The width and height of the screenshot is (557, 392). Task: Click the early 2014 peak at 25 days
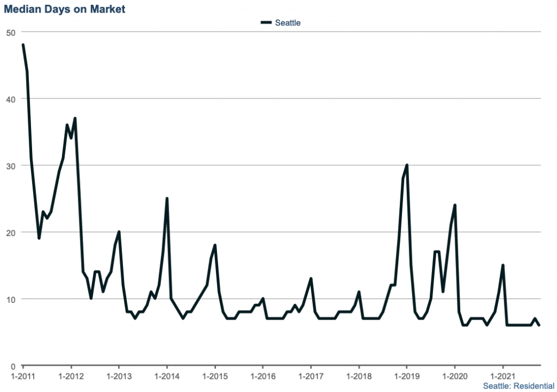[167, 198]
